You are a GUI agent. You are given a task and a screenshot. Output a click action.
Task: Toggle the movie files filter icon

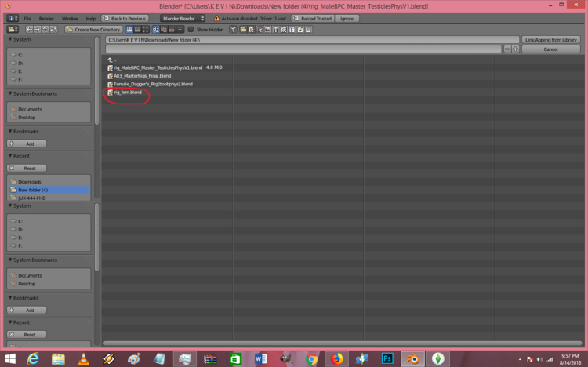pyautogui.click(x=276, y=29)
